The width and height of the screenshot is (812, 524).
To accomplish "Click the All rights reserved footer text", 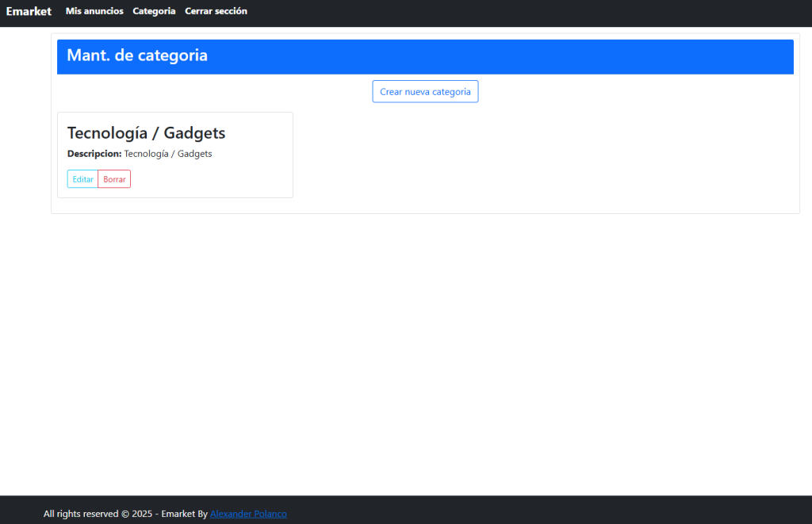I will 81,514.
